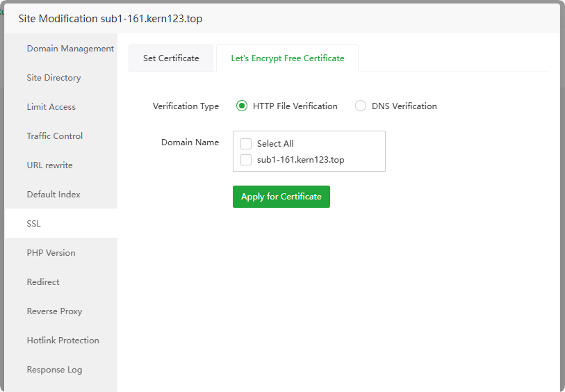Open Limit Access settings
565x392 pixels.
[51, 107]
